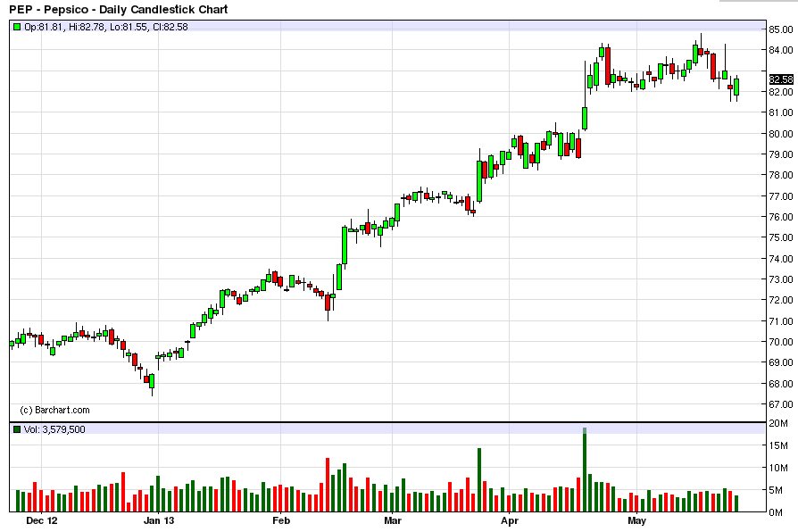This screenshot has width=798, height=532.
Task: Click the tall green volume bar near 14M
Action: (x=479, y=480)
